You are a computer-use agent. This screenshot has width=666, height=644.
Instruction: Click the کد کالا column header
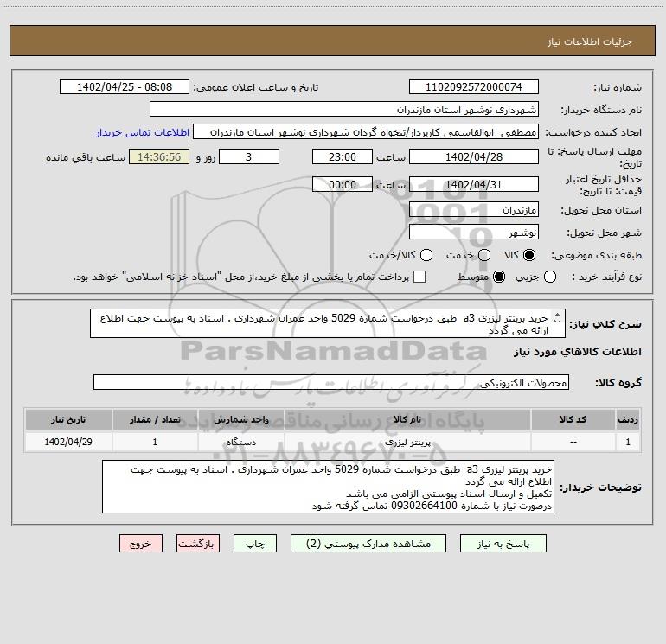[573, 419]
